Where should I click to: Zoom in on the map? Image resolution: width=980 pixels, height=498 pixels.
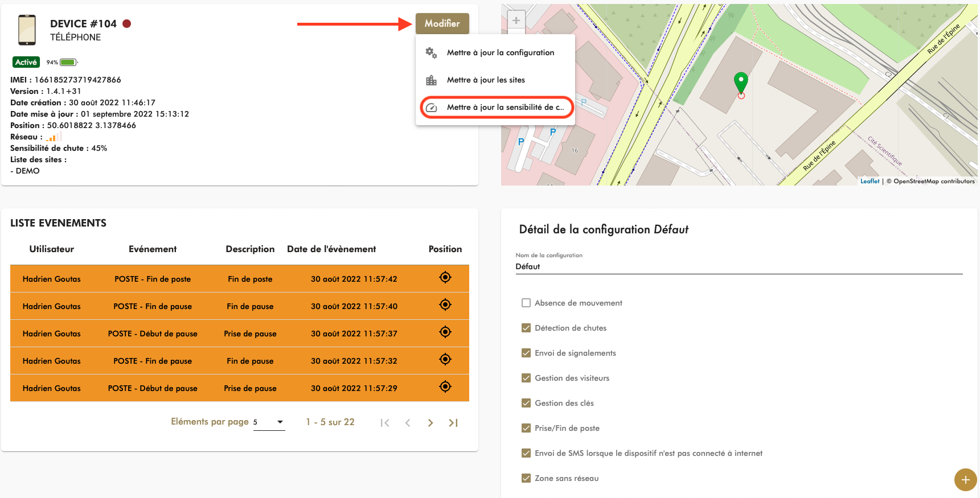click(x=516, y=20)
